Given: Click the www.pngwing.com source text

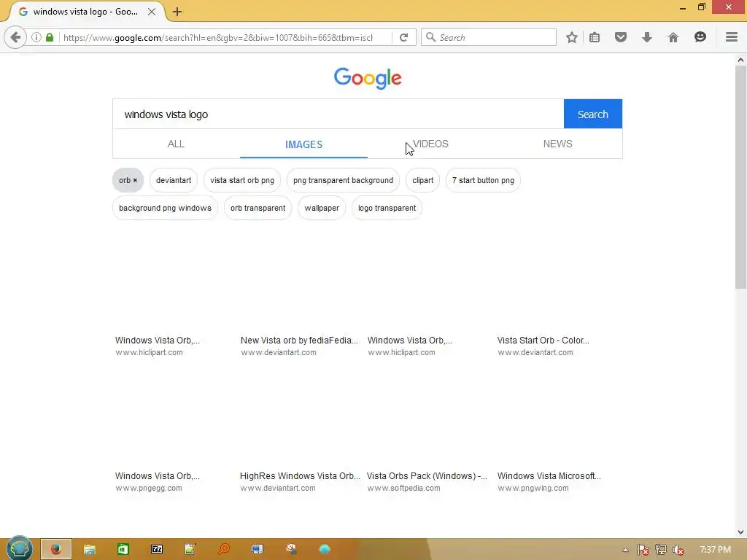Looking at the screenshot, I should 533,488.
